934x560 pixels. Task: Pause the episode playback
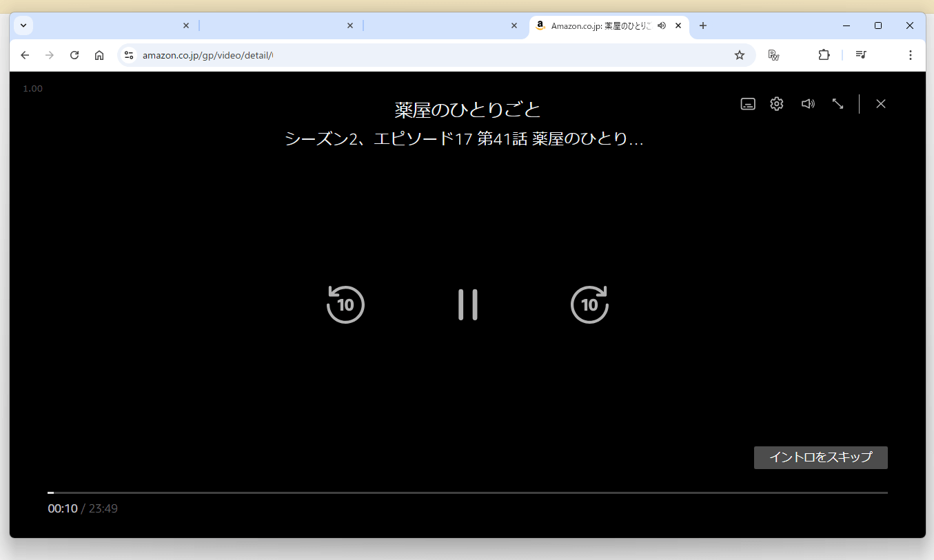coord(467,304)
